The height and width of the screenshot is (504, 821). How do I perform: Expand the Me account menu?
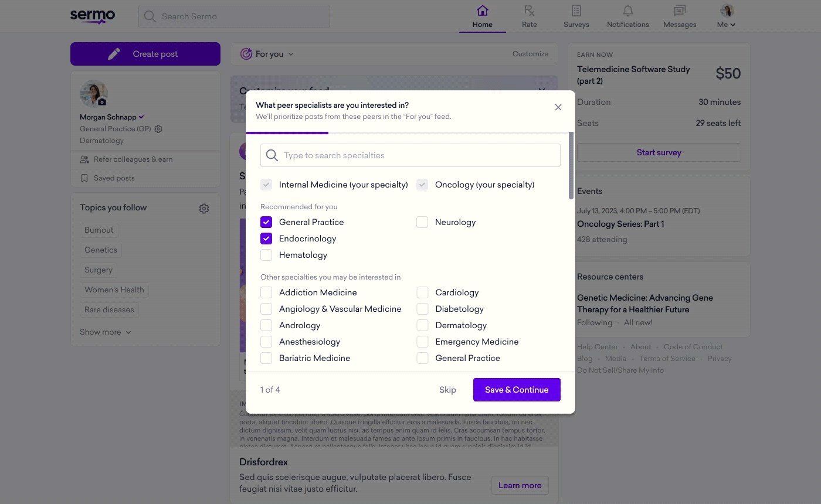click(x=726, y=25)
